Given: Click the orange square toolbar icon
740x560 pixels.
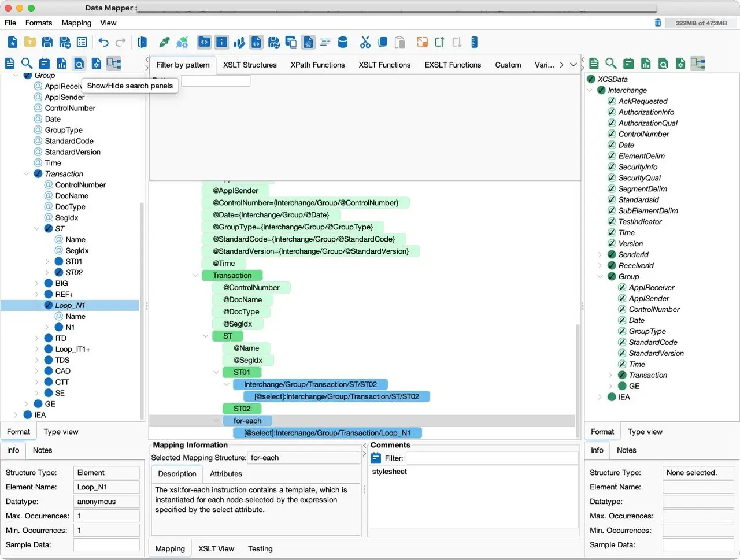Looking at the screenshot, I should click(x=423, y=42).
